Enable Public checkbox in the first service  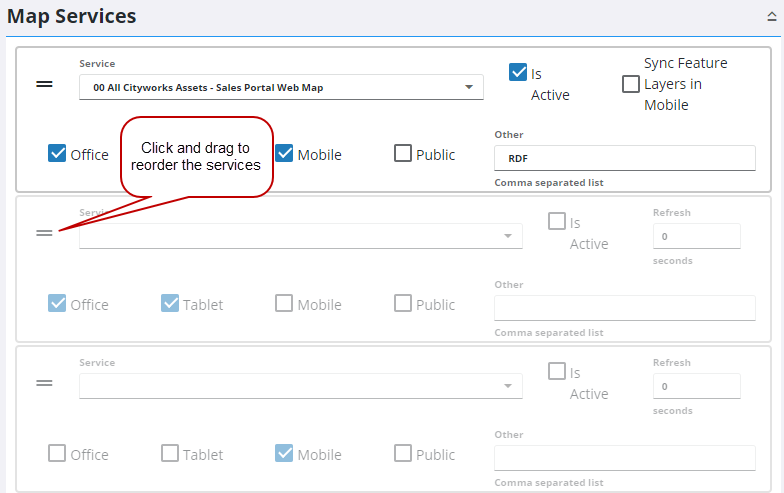[403, 154]
